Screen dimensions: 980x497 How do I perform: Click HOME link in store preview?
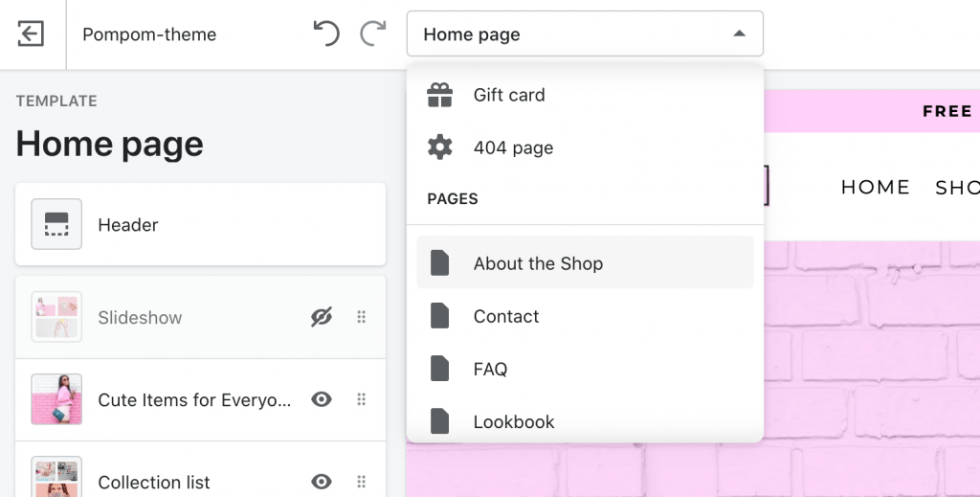[875, 187]
